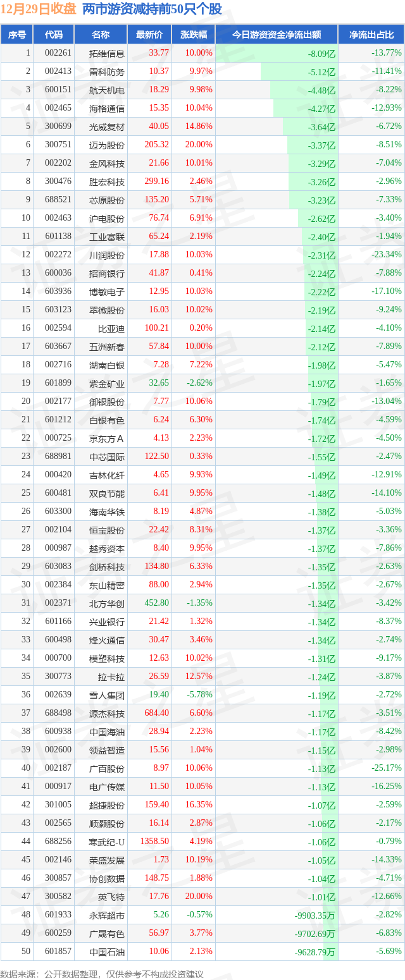
Task: Click price 40.05 of 光威复材
Action: 158,126
